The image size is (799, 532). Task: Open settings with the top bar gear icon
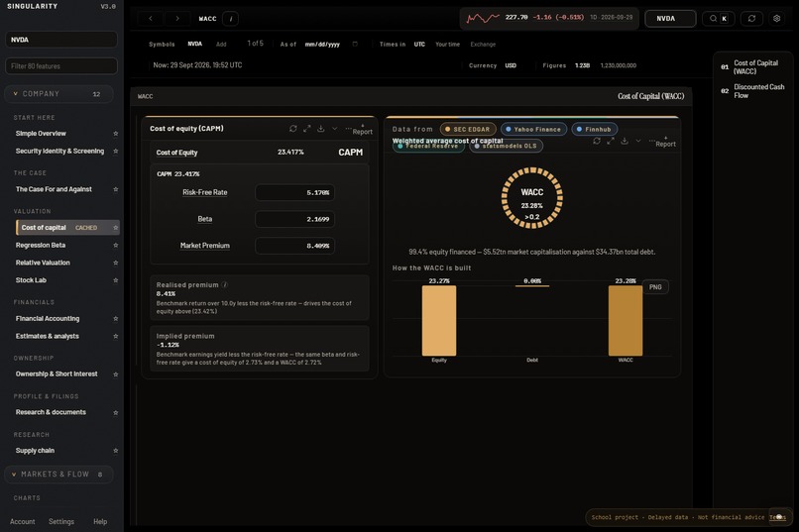pyautogui.click(x=776, y=18)
